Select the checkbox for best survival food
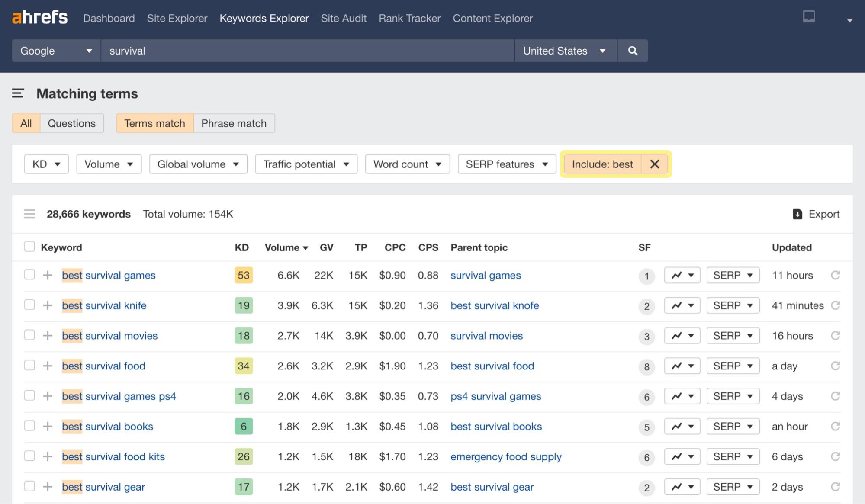This screenshot has height=504, width=865. pyautogui.click(x=29, y=365)
